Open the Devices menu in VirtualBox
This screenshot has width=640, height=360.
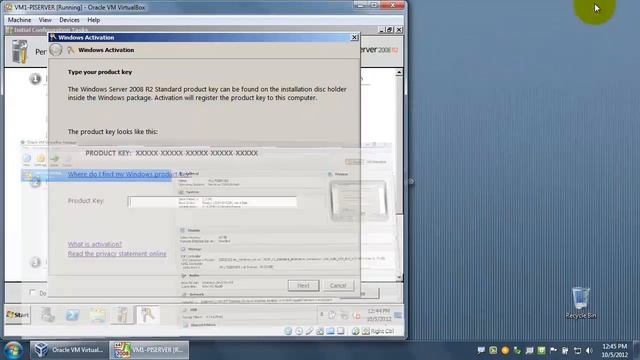(x=69, y=20)
